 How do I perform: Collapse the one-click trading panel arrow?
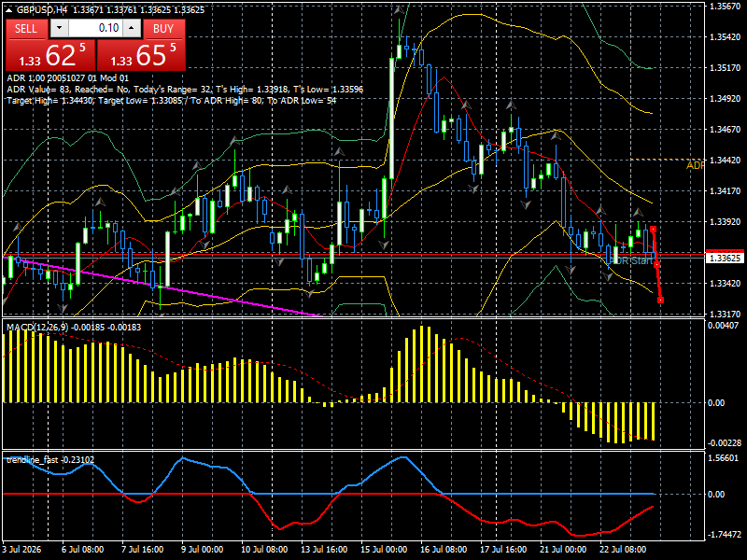click(9, 10)
